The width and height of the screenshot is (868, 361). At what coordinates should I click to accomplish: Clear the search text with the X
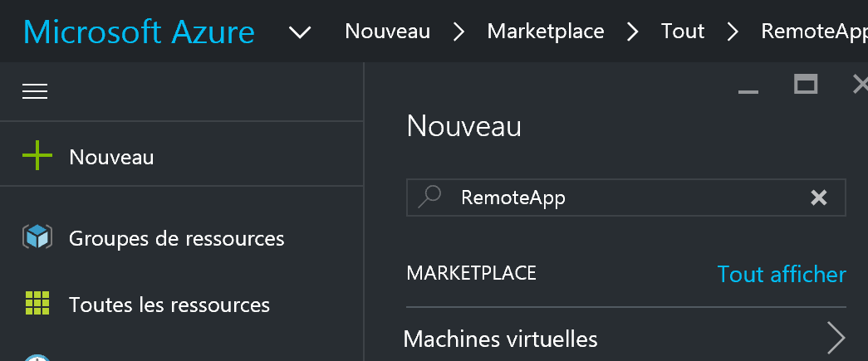point(819,198)
